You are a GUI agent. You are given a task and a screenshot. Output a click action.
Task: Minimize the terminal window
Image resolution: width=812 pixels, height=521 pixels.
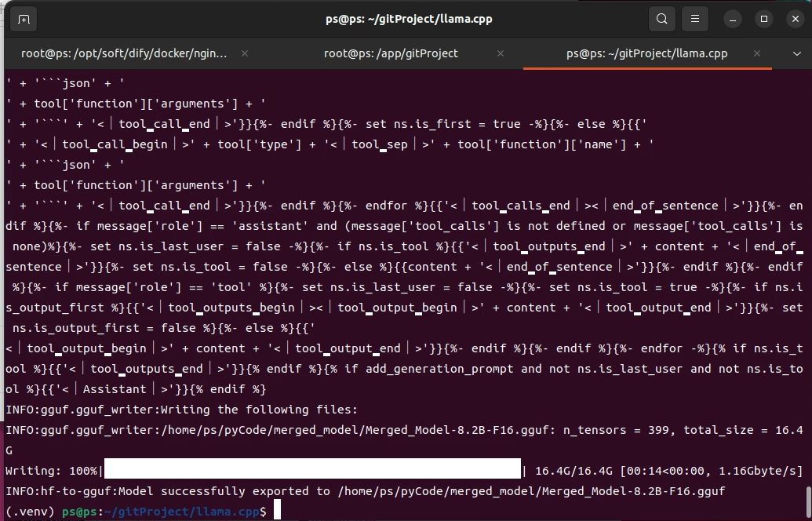coord(733,19)
